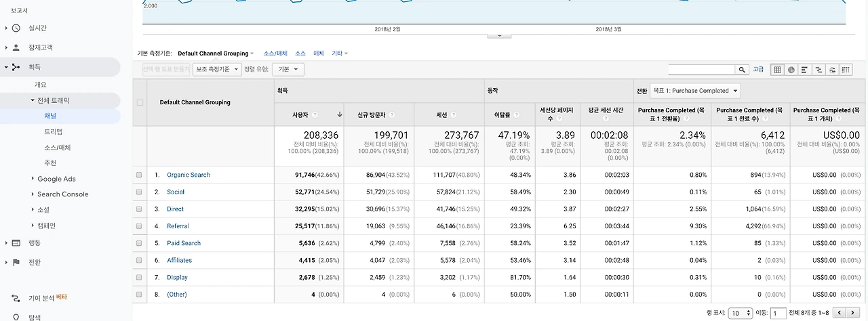Open the 잠재고객 person icon in sidebar
This screenshot has width=868, height=321.
(16, 47)
